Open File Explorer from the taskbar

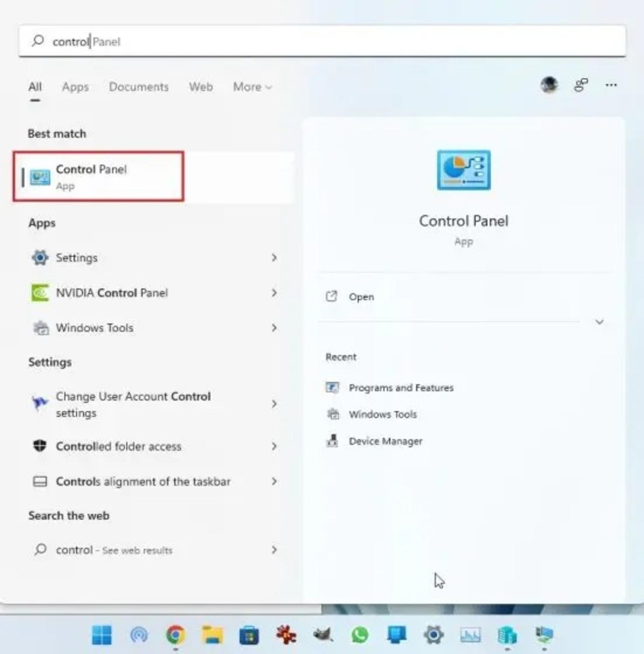[x=212, y=635]
